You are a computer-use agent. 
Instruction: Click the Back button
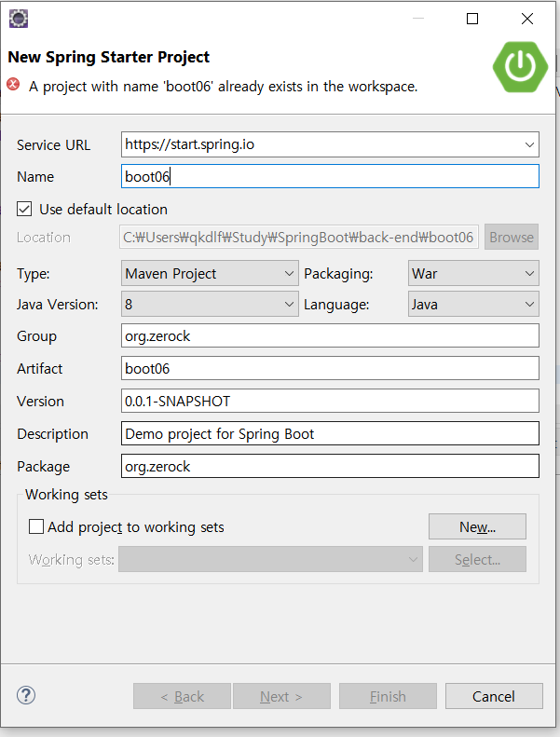coord(182,696)
